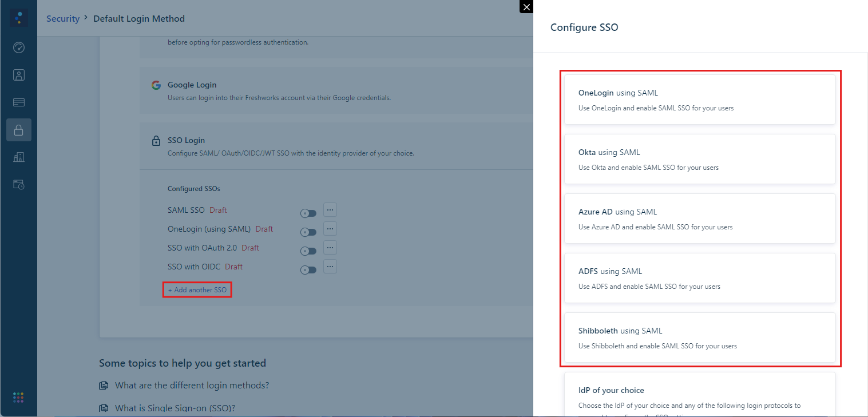Click the Draft status next to SSO with OIDC

[233, 267]
